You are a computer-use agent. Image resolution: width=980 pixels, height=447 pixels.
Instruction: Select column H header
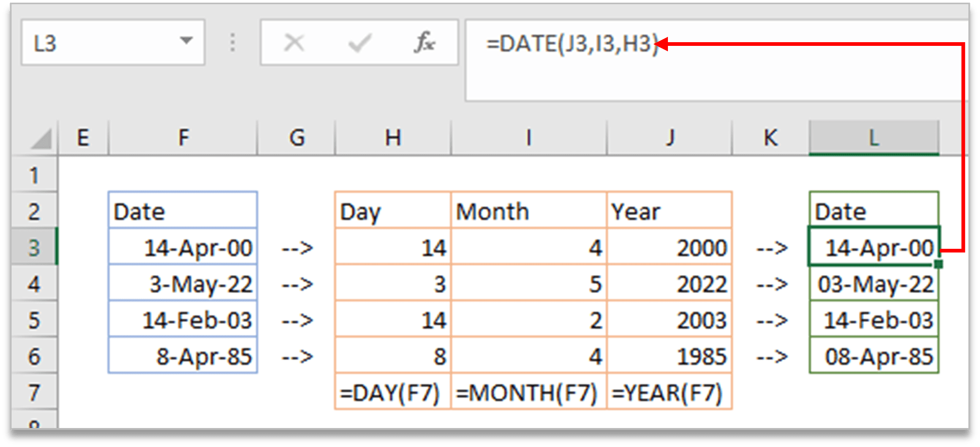(x=393, y=138)
